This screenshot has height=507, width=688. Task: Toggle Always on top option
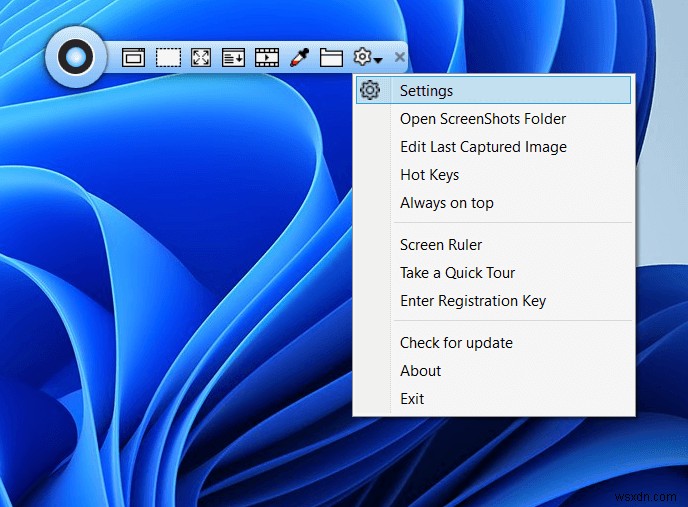(x=494, y=203)
